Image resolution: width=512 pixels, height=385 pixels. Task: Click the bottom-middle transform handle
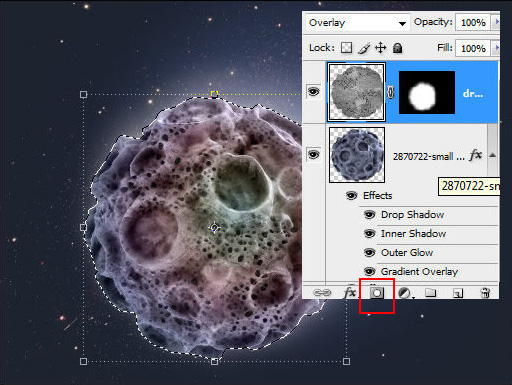coord(215,361)
